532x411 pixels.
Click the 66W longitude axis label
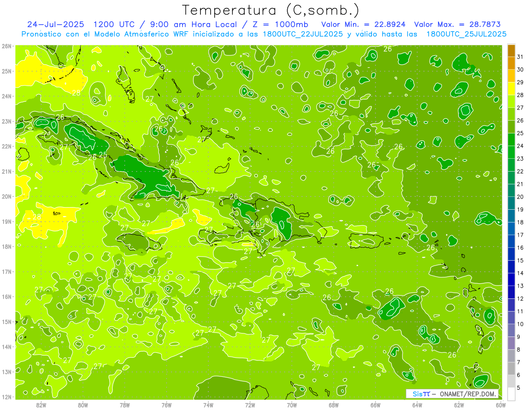376,405
